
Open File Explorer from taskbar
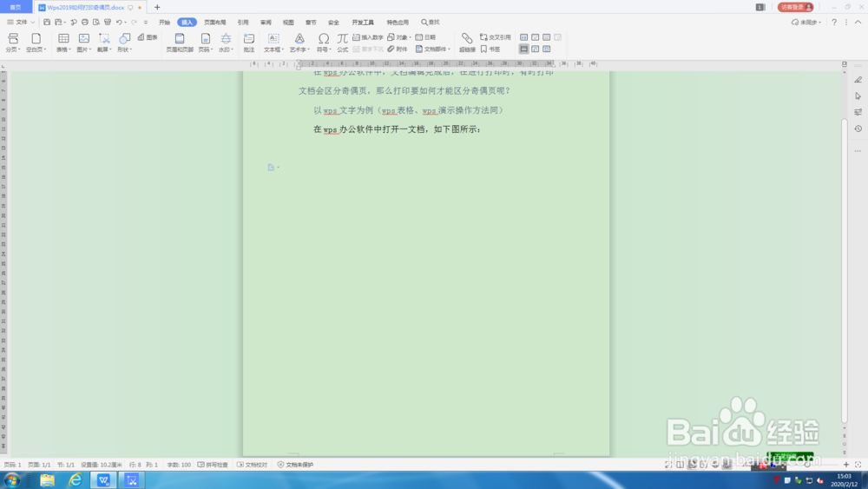47,480
